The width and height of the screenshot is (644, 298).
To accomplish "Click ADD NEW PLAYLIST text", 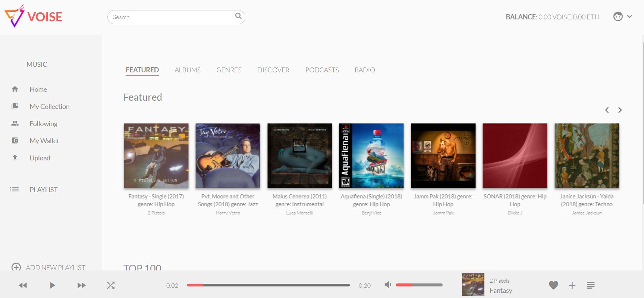I will pyautogui.click(x=56, y=267).
